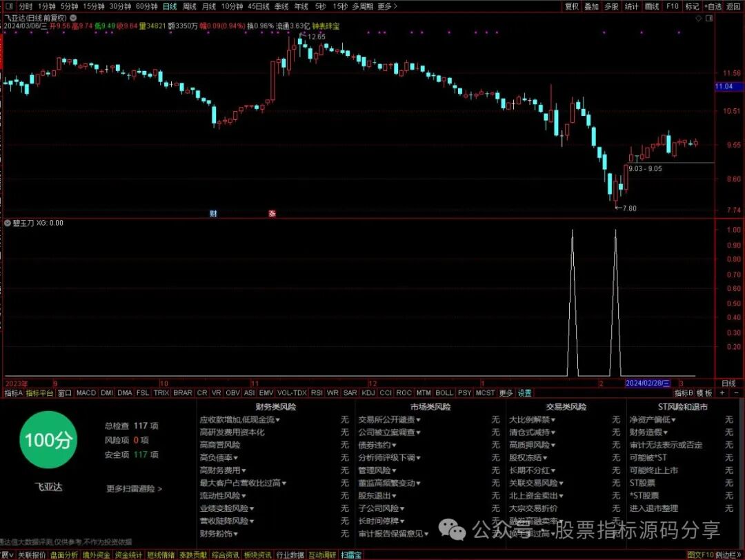Expand 公司被立案调查 risk item
This screenshot has height=560, width=745.
pyautogui.click(x=389, y=432)
